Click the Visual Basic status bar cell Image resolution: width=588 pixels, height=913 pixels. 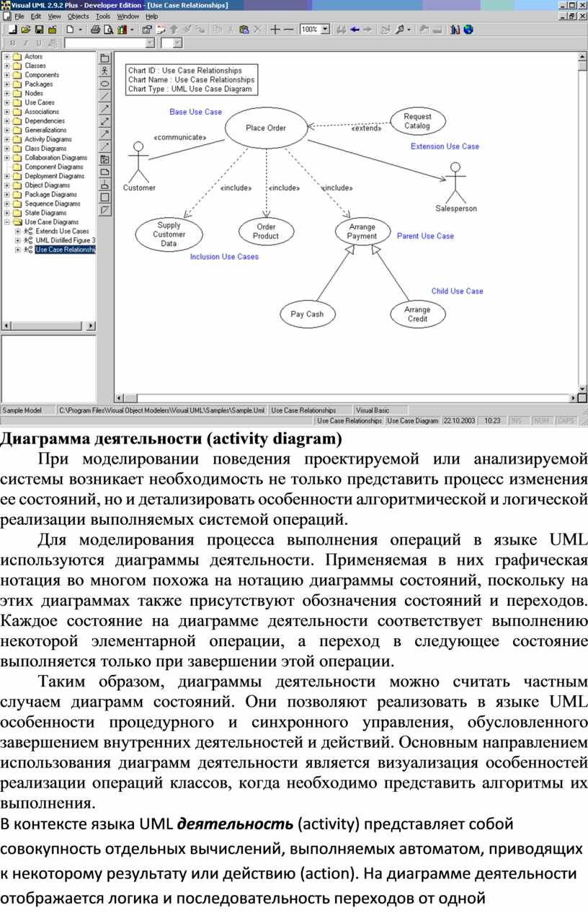pyautogui.click(x=382, y=410)
